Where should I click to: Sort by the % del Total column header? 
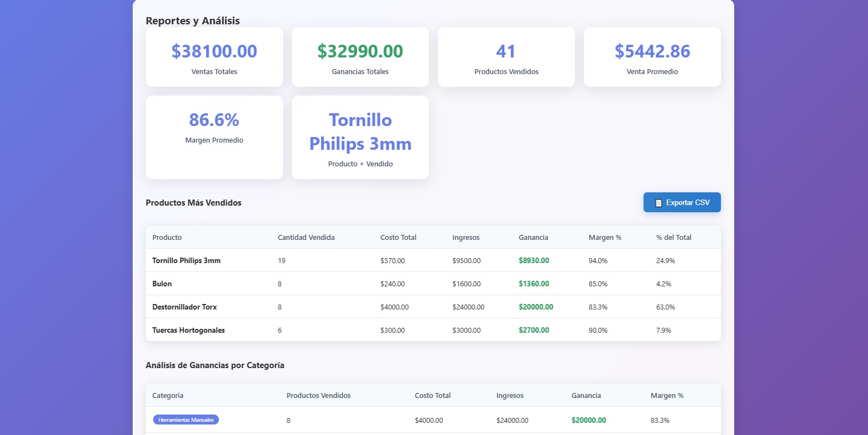(673, 237)
